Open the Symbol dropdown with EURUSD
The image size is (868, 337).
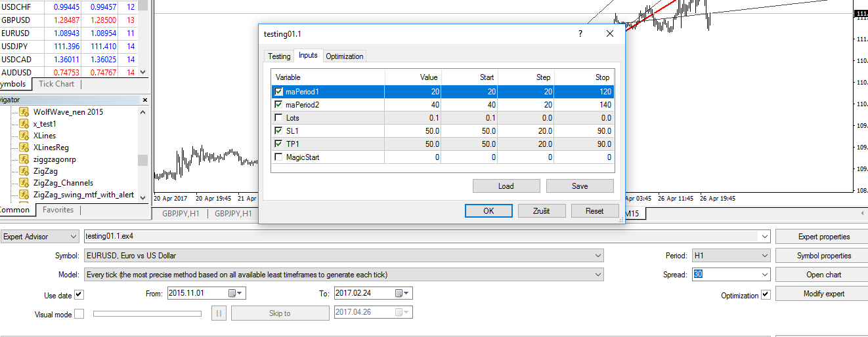pyautogui.click(x=343, y=256)
